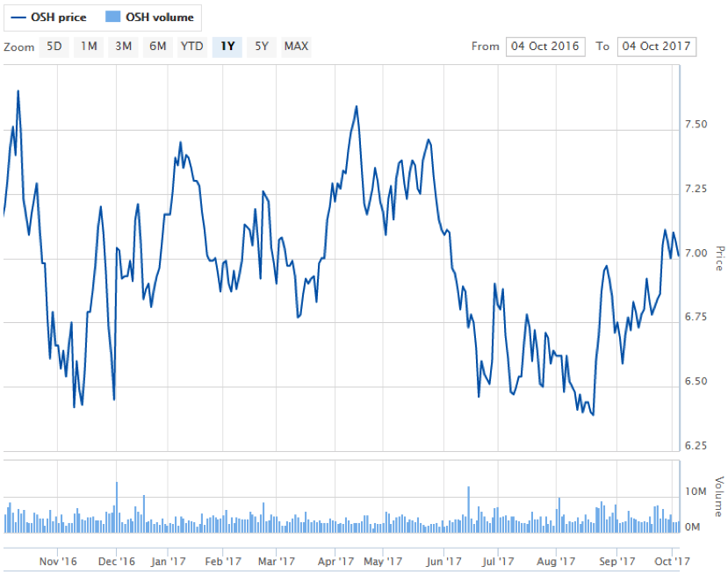Switch chart zoom to 3M
Image resolution: width=728 pixels, height=574 pixels.
123,47
